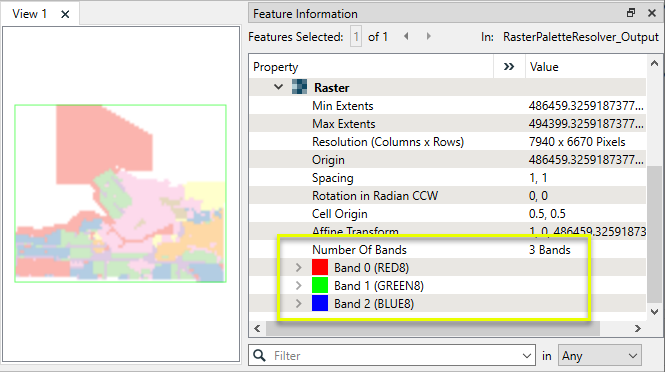Open the Filter history dropdown
Screen dimensions: 665x372
527,355
